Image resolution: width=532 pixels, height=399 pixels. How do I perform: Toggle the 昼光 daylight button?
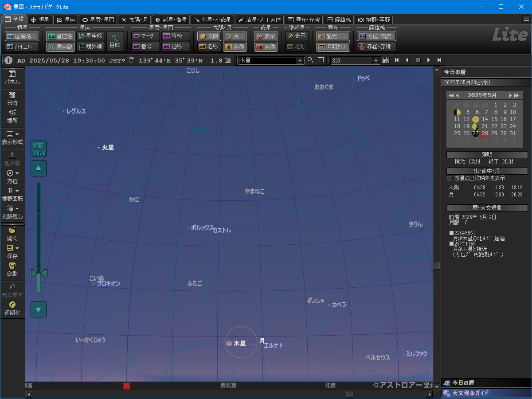[333, 36]
